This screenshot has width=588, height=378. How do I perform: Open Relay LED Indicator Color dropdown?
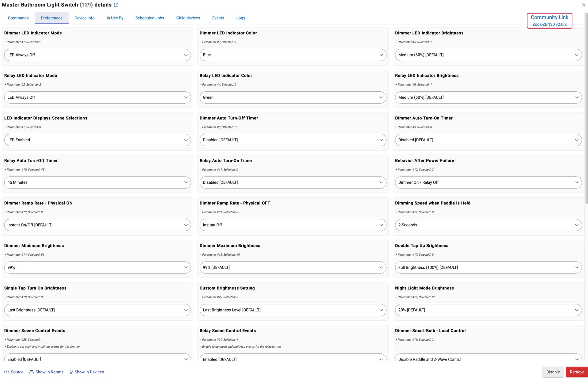[293, 97]
